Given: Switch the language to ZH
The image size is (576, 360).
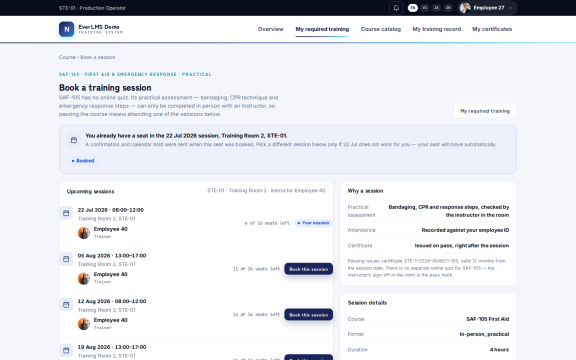Looking at the screenshot, I should click(x=448, y=8).
